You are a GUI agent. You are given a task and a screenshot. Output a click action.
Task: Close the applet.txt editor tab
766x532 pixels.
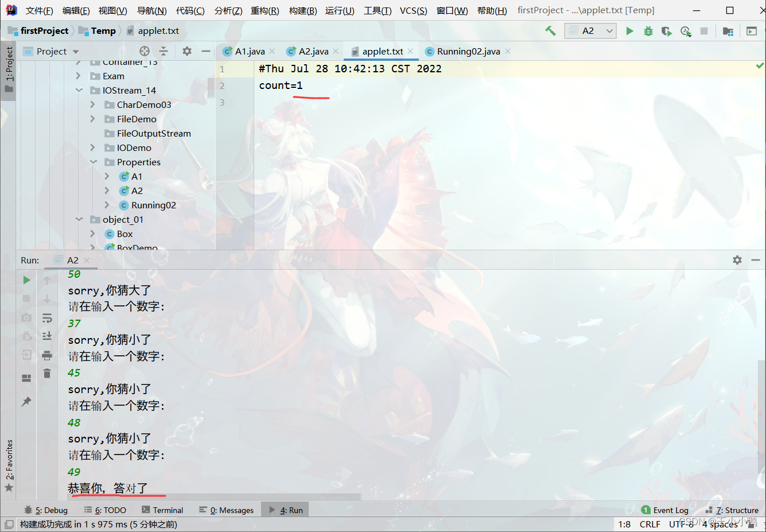click(410, 51)
